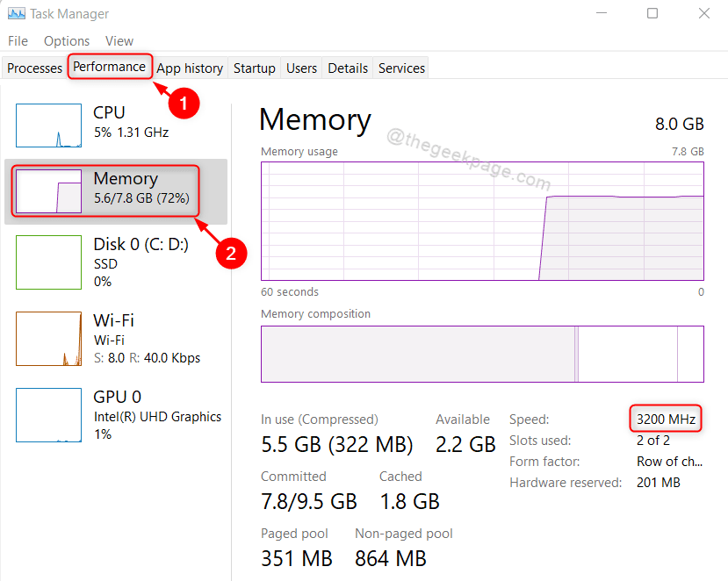The image size is (728, 581).
Task: Select the CPU graph icon in the sidebar
Action: pyautogui.click(x=48, y=126)
